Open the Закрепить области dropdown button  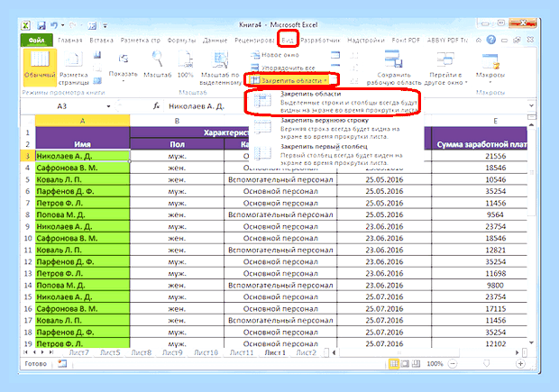coord(289,80)
